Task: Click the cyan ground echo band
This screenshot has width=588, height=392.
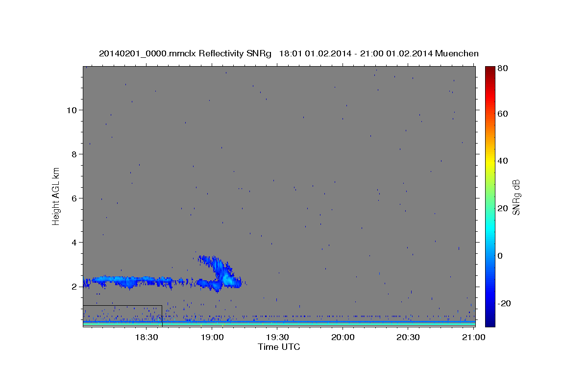Action: (x=279, y=324)
